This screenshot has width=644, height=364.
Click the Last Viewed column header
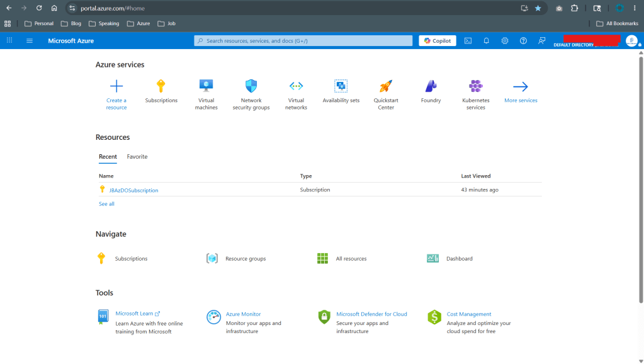(x=476, y=176)
